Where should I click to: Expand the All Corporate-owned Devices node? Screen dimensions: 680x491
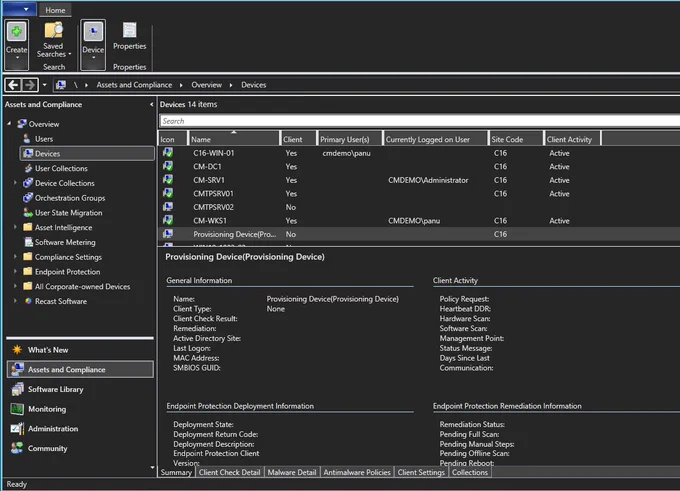tap(15, 286)
